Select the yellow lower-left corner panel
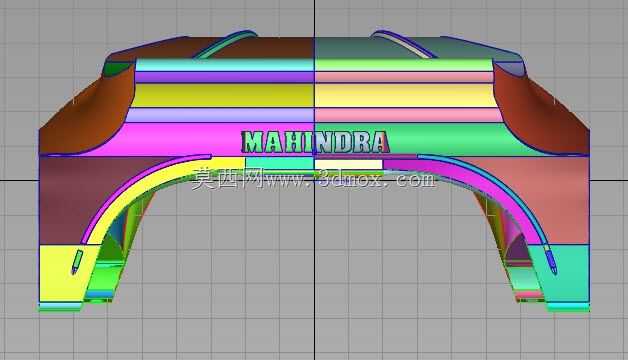The width and height of the screenshot is (628, 360). click(56, 276)
